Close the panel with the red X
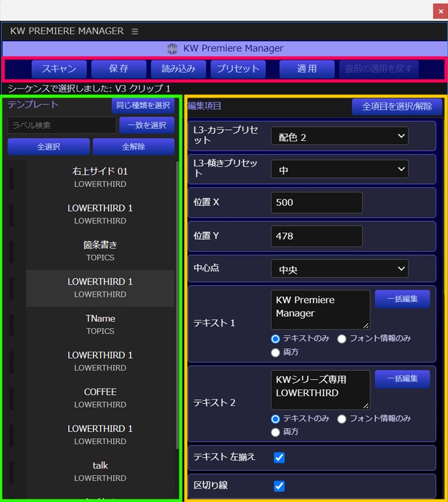448x502 pixels. (440, 11)
